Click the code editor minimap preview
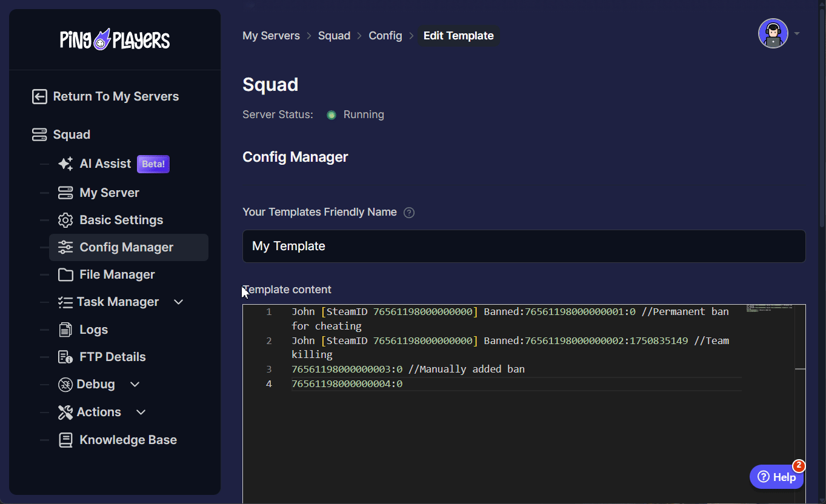This screenshot has width=826, height=504. (770, 308)
